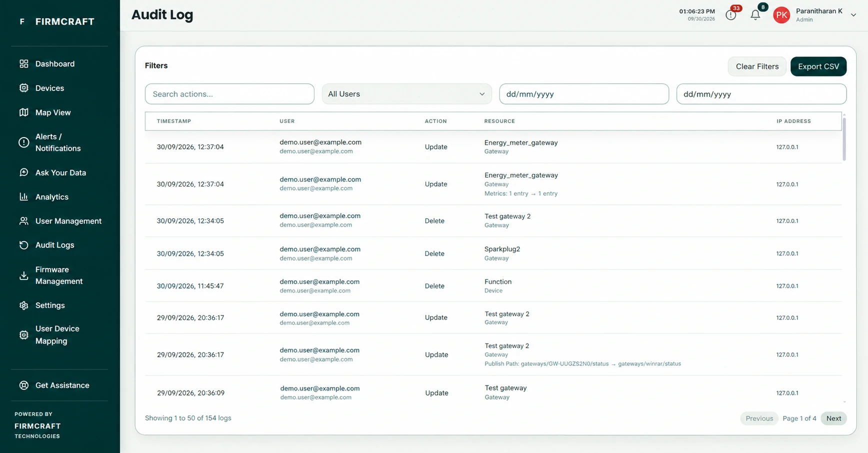
Task: Click the Metrics: 1 entry detail text
Action: [x=520, y=193]
